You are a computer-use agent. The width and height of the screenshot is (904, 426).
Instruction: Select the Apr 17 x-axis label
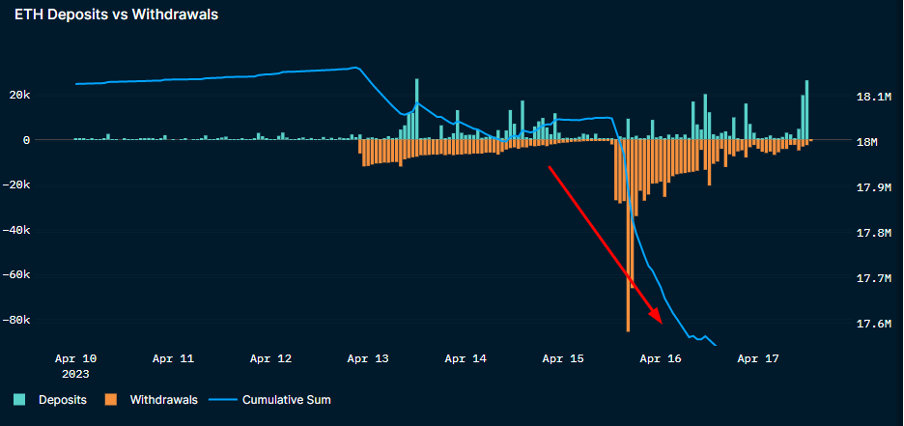tap(757, 358)
